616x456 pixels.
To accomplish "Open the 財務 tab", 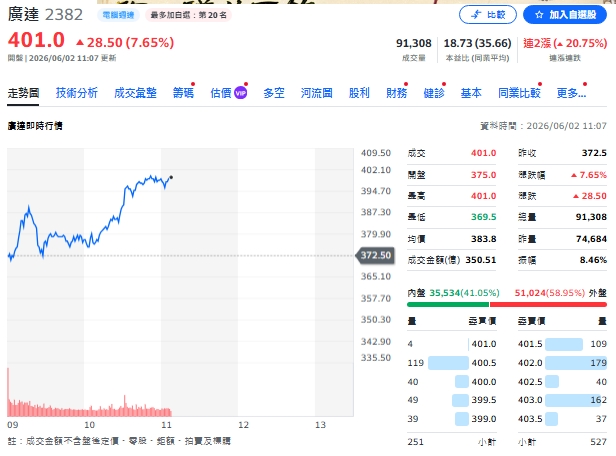I will coord(397,93).
